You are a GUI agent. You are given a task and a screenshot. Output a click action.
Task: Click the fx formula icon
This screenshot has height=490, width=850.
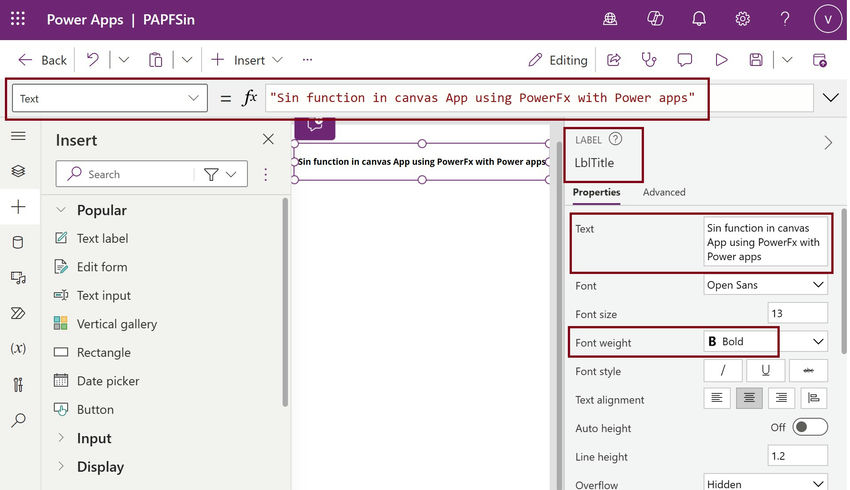click(249, 98)
